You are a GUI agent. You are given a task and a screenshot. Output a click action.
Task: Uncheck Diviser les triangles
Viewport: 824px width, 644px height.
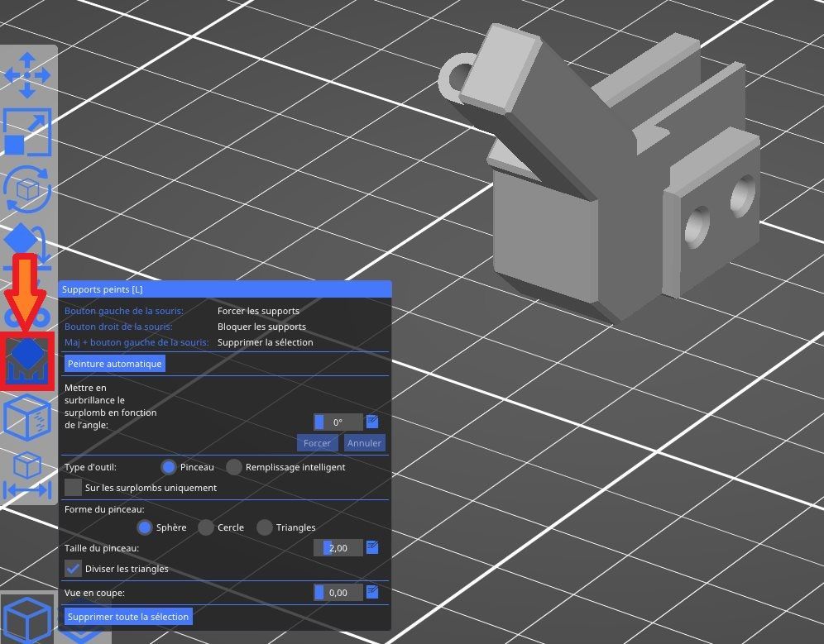(x=73, y=569)
